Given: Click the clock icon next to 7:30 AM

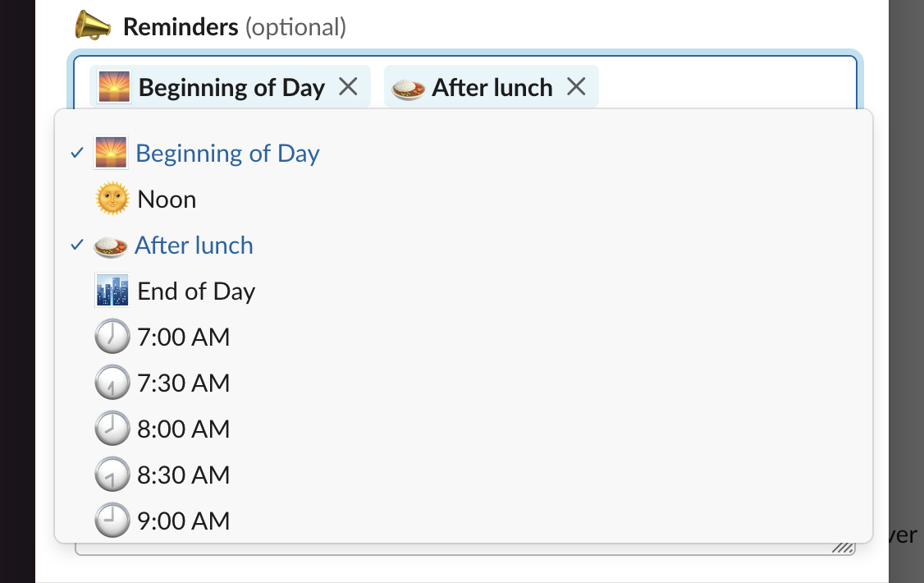Looking at the screenshot, I should click(x=112, y=383).
